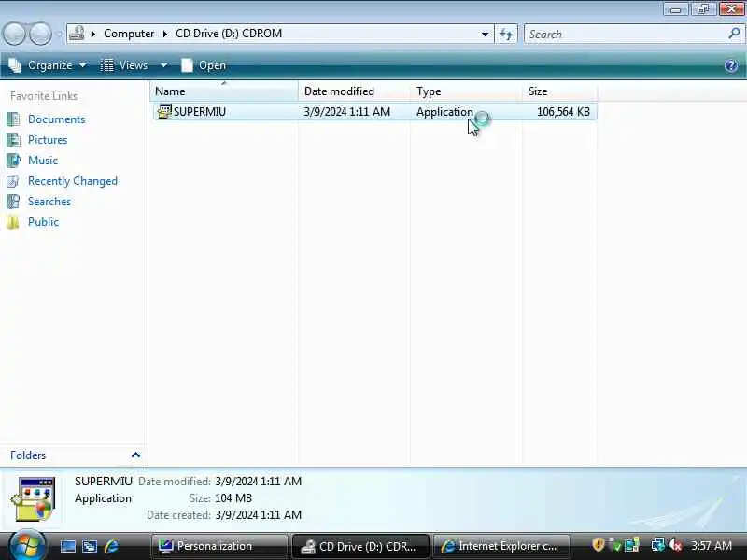Image resolution: width=747 pixels, height=560 pixels.
Task: Click the drive icon in address bar
Action: [x=77, y=34]
